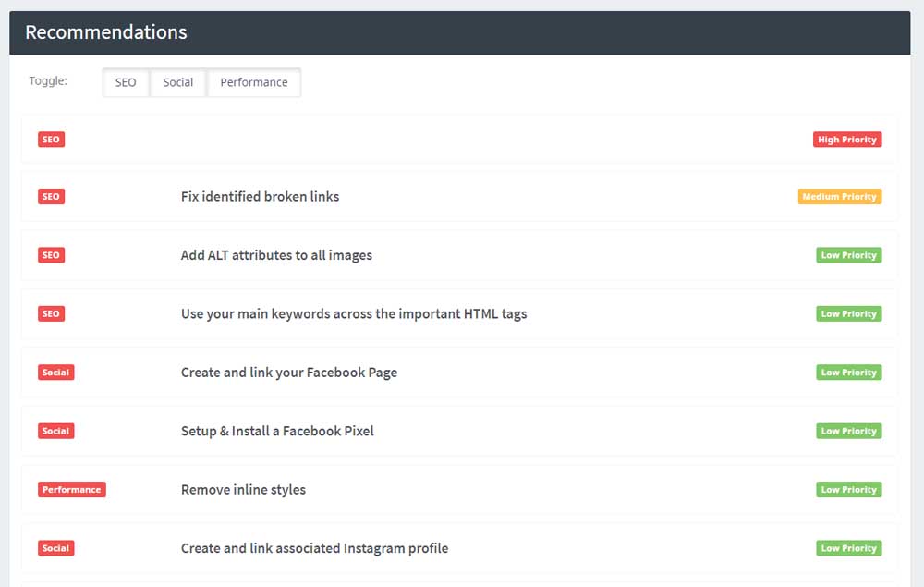The height and width of the screenshot is (587, 924).
Task: Click "Create and link associated Instagram profile" text
Action: point(315,548)
